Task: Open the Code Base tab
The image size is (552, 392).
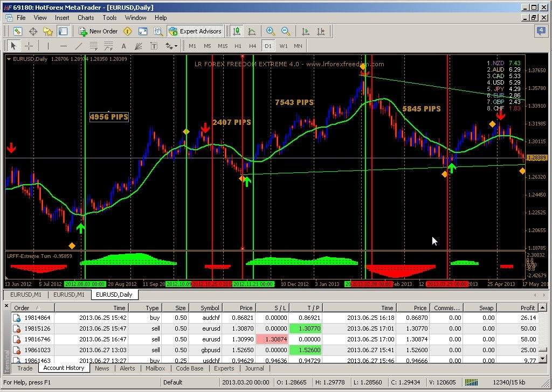Action: coord(189,368)
